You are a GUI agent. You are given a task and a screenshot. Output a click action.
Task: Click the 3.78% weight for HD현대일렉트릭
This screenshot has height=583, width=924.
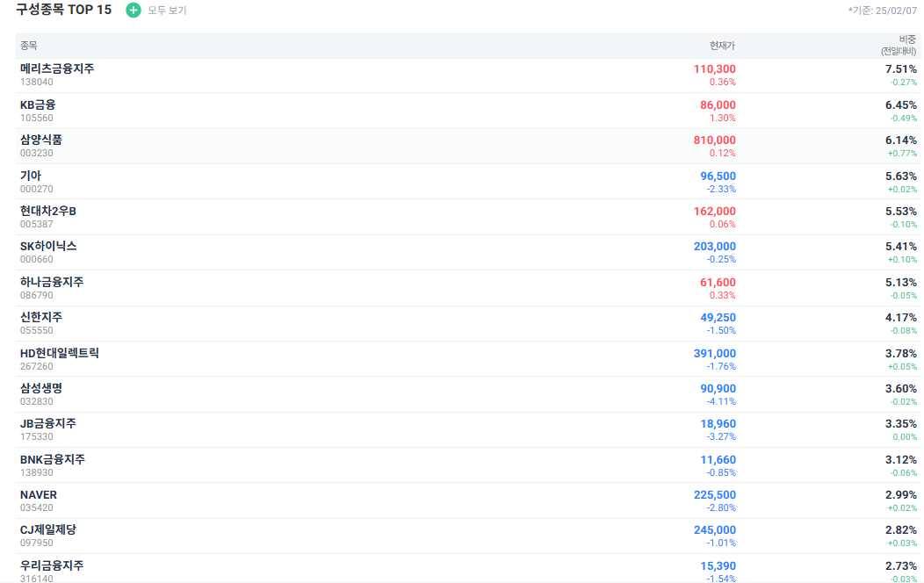[901, 353]
